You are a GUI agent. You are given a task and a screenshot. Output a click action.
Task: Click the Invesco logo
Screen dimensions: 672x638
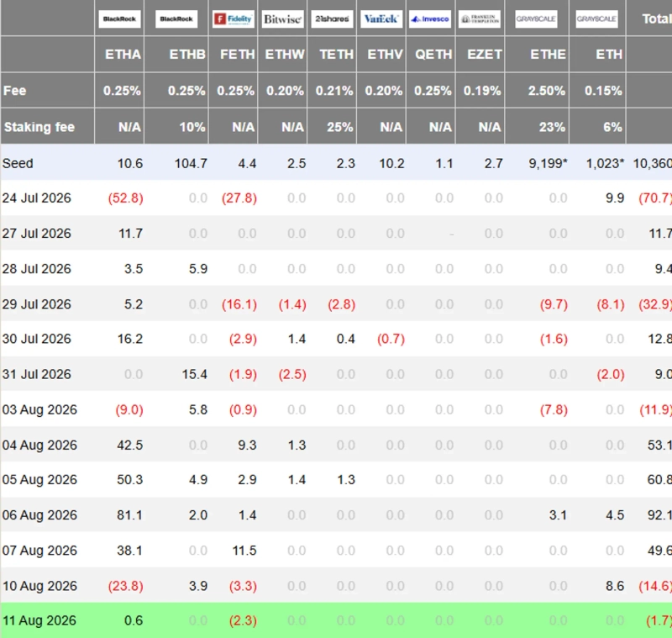[x=430, y=18]
